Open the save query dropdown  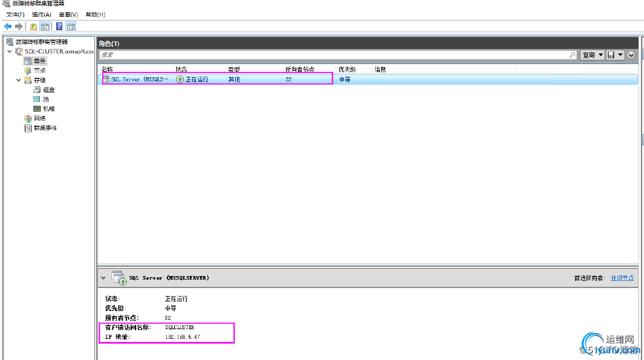click(615, 55)
